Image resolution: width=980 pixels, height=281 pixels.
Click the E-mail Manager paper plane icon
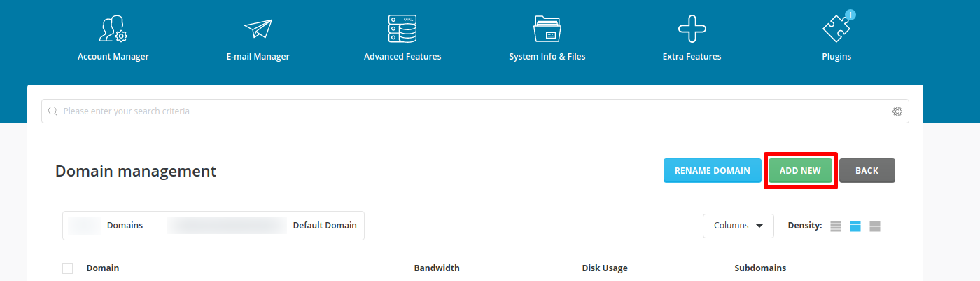point(258,29)
